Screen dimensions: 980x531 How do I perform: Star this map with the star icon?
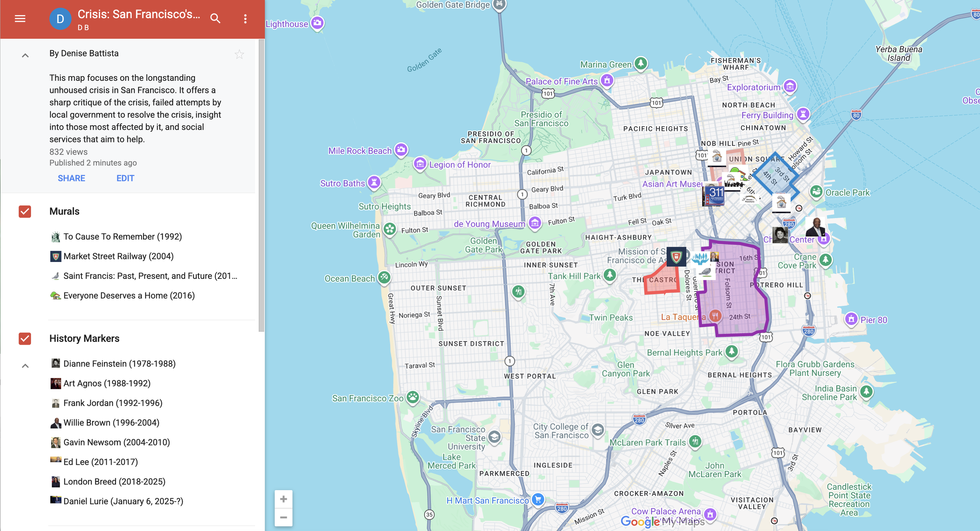239,54
